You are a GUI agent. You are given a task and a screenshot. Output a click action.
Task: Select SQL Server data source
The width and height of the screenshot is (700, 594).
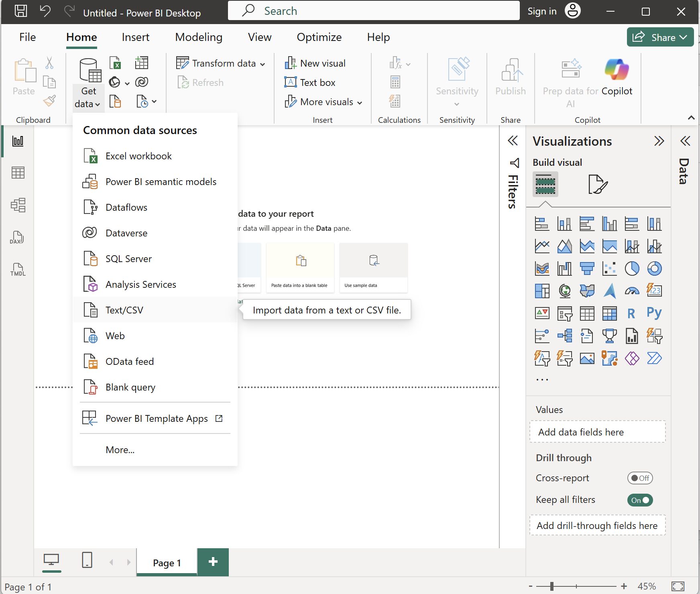[x=155, y=258]
